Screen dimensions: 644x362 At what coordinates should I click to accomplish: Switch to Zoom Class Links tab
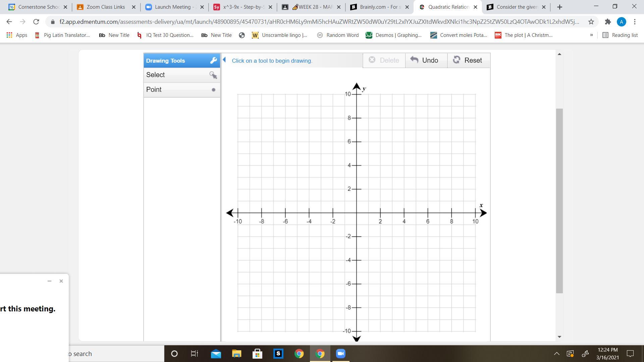coord(105,7)
